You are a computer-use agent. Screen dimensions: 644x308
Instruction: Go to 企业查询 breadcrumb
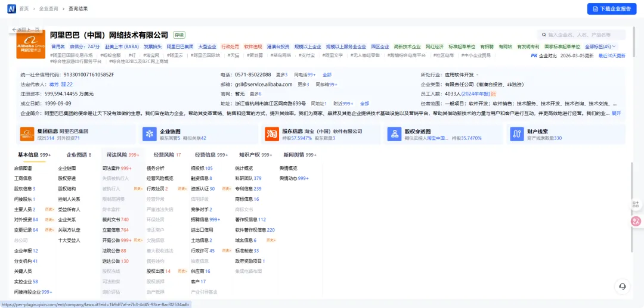point(48,8)
